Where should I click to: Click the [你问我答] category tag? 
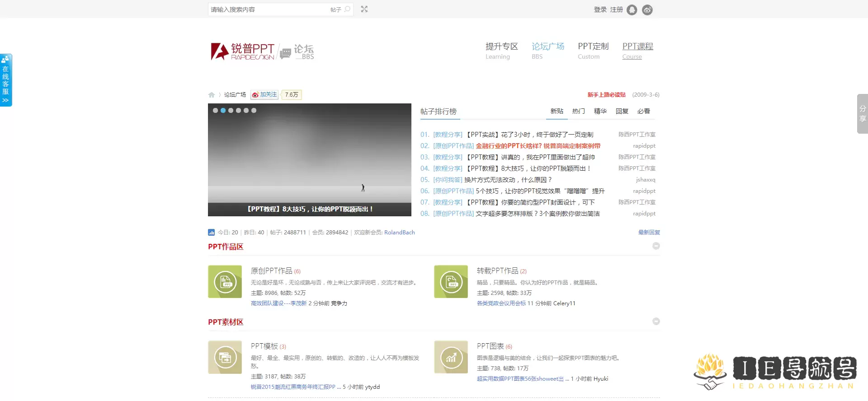coord(448,180)
